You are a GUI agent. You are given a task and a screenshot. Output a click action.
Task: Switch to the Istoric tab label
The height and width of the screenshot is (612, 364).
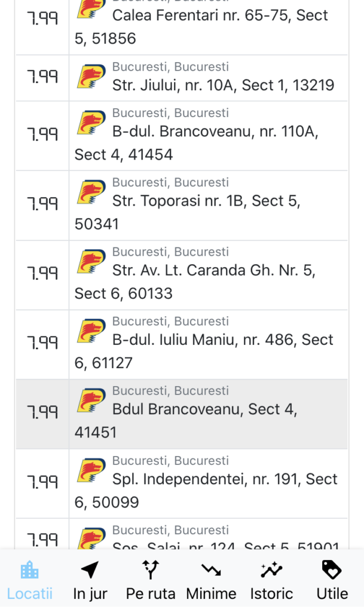tap(271, 593)
